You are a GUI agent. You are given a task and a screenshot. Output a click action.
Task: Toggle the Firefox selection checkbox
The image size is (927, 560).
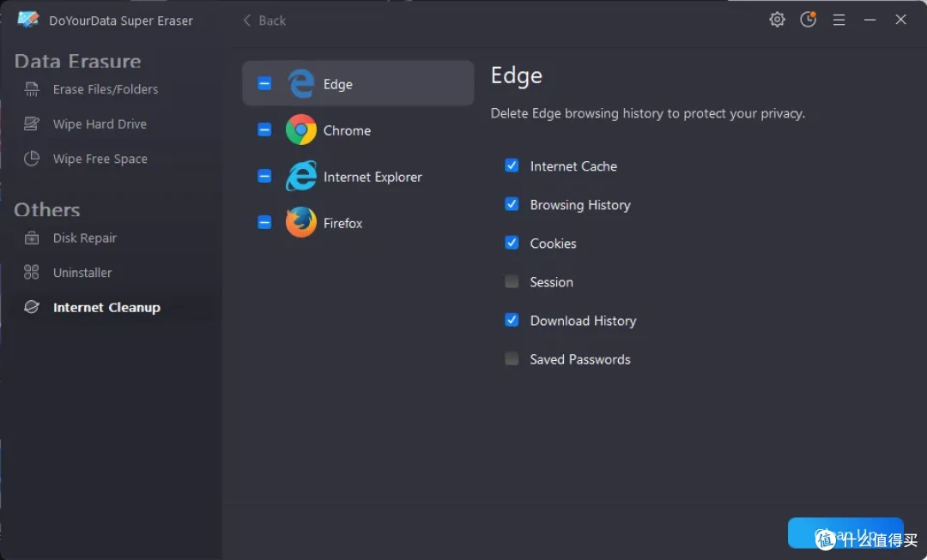tap(264, 222)
